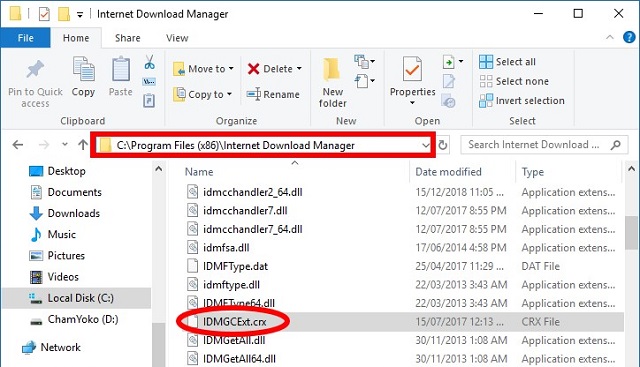Screen dimensions: 640x367
Task: Switch to the View ribbon tab
Action: pos(177,38)
